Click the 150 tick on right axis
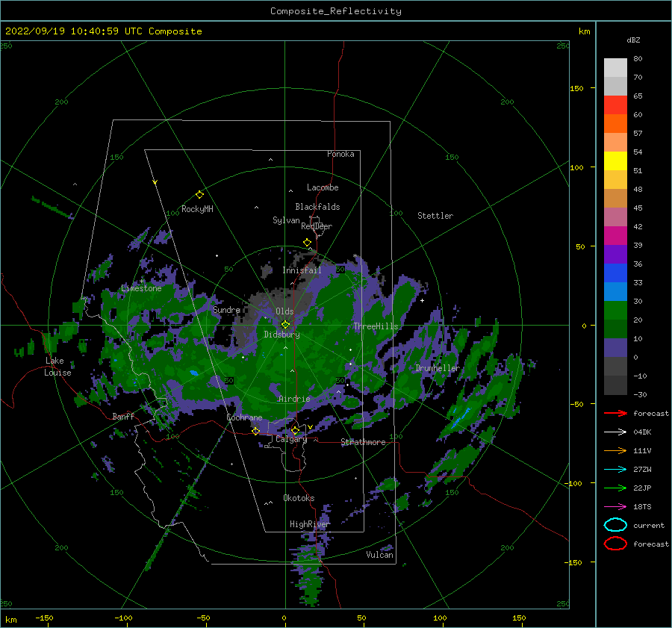672x628 pixels. (x=577, y=88)
